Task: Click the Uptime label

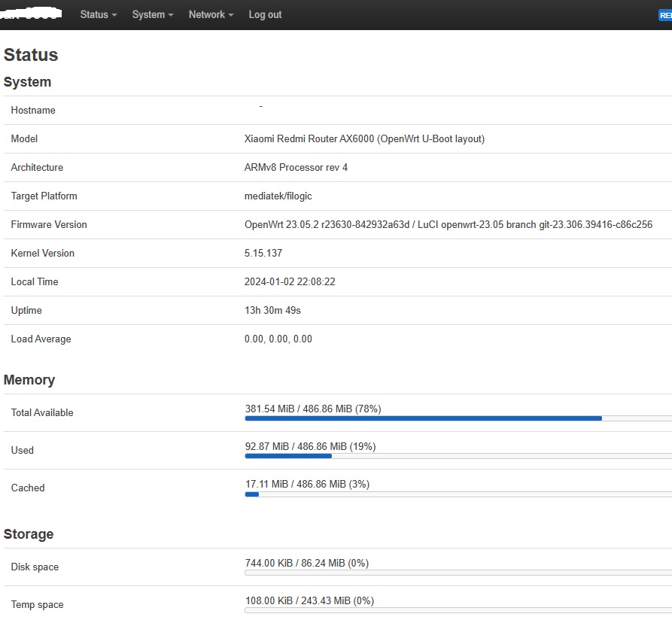Action: 26,310
